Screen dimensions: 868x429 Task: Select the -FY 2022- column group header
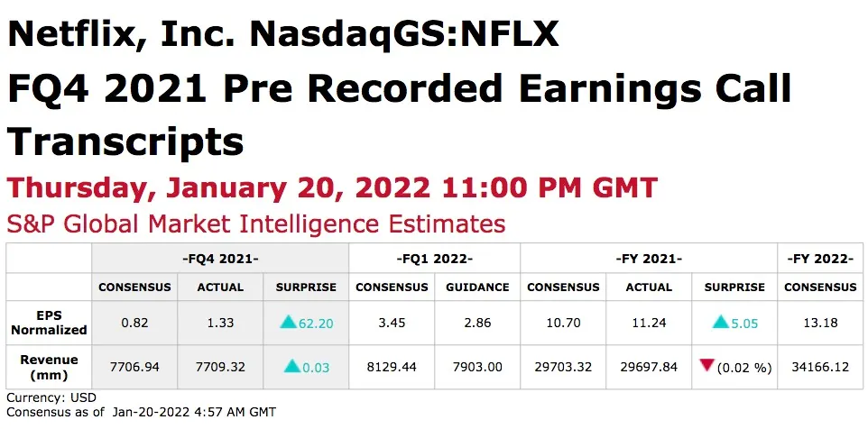point(820,259)
